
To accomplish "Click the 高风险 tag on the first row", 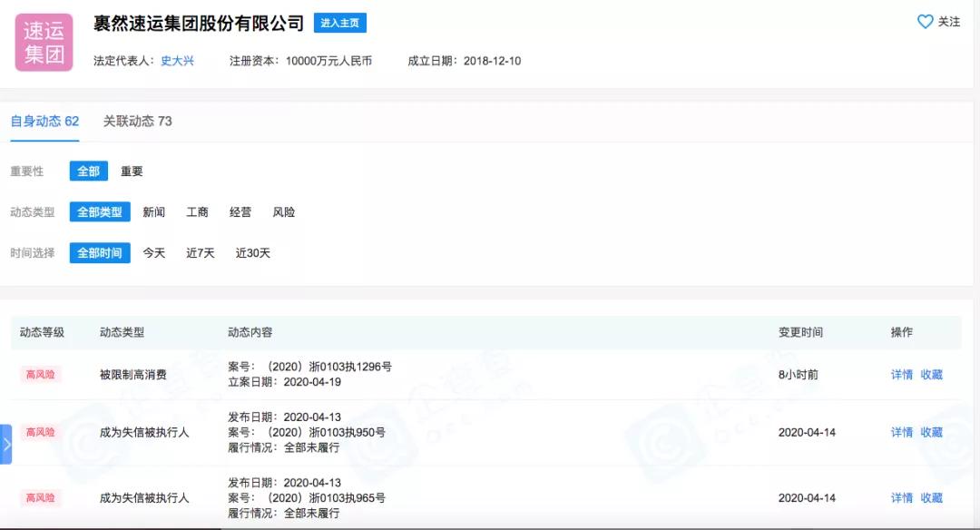I will click(42, 373).
